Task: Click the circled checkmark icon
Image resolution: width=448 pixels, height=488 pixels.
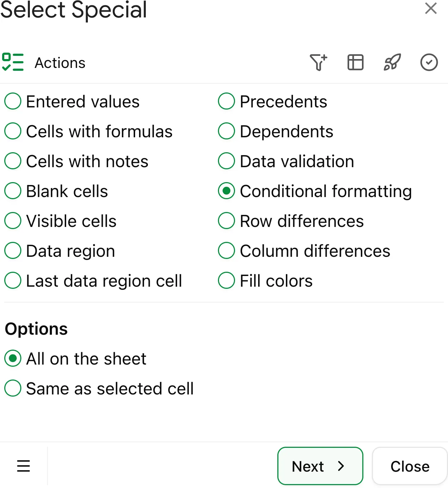Action: [429, 62]
